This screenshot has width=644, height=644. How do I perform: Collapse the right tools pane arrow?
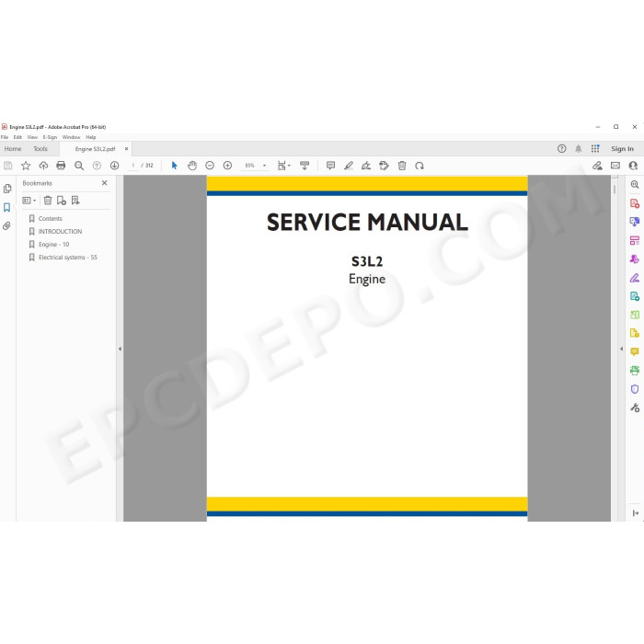coord(621,349)
